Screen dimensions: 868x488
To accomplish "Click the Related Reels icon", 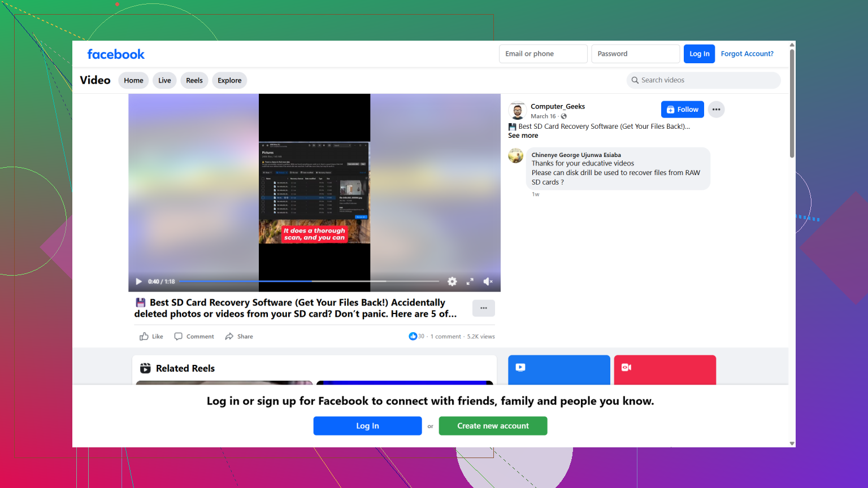I will tap(145, 368).
